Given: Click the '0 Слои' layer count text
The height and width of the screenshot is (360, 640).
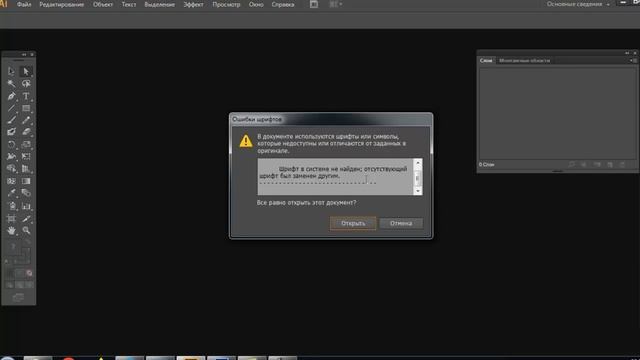Looking at the screenshot, I should [487, 164].
